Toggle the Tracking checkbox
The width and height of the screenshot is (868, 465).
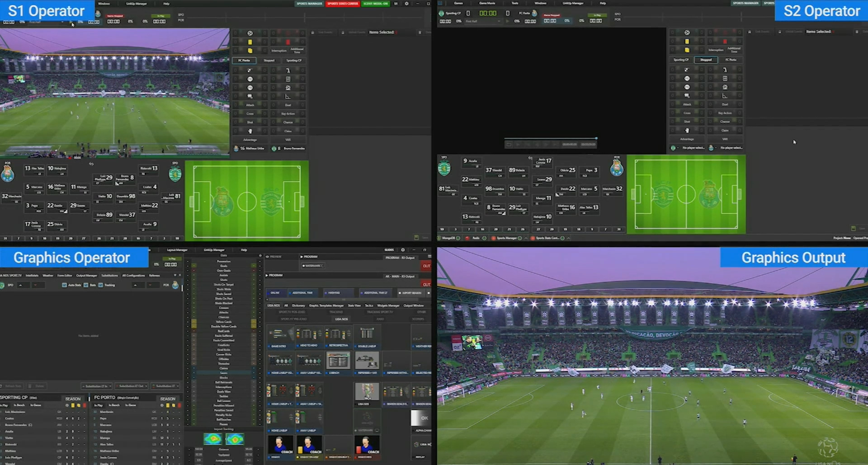(101, 285)
